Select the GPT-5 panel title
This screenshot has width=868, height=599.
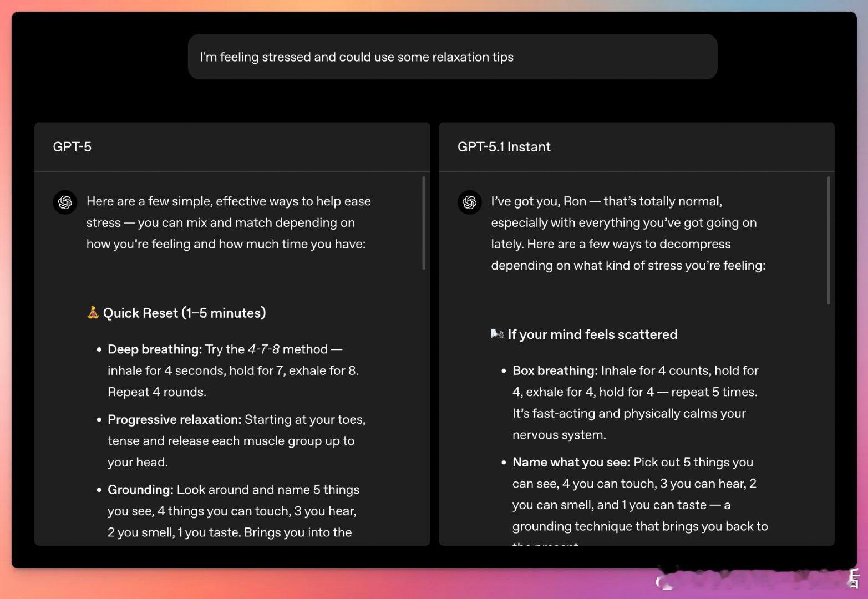coord(72,146)
